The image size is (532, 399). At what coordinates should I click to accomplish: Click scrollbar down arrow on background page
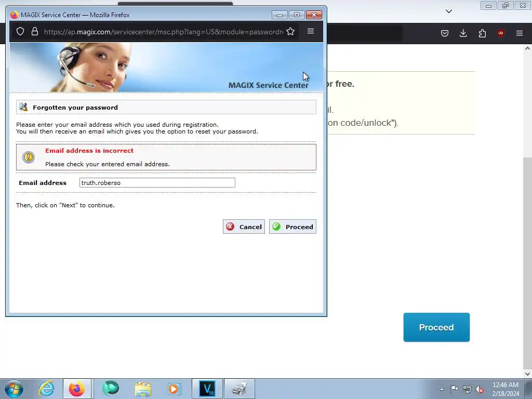coord(527,374)
